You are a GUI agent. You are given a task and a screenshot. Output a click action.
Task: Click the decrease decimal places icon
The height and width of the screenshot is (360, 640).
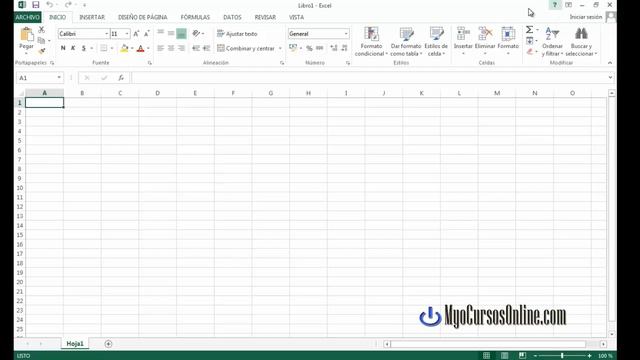pos(344,49)
